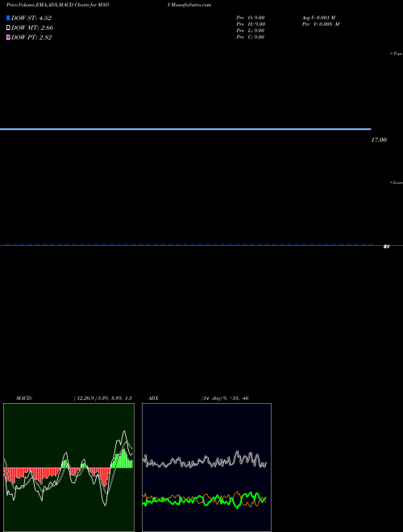Click inside the MACD histogram chart
Image resolution: width=403 pixels, height=532 pixels.
point(69,468)
